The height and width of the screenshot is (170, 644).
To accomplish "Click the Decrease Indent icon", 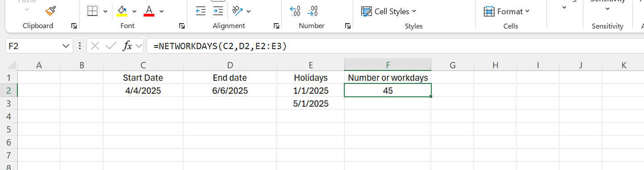I will (201, 11).
